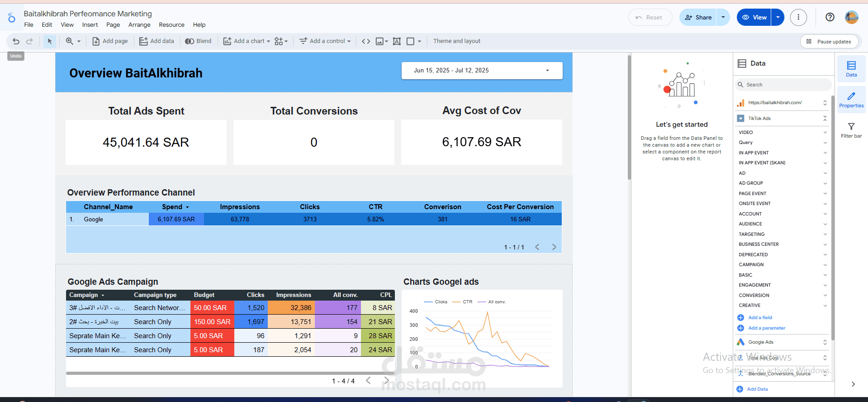Screen dimensions: 868x402
Task: Select the rectangle shape tool
Action: tap(410, 41)
